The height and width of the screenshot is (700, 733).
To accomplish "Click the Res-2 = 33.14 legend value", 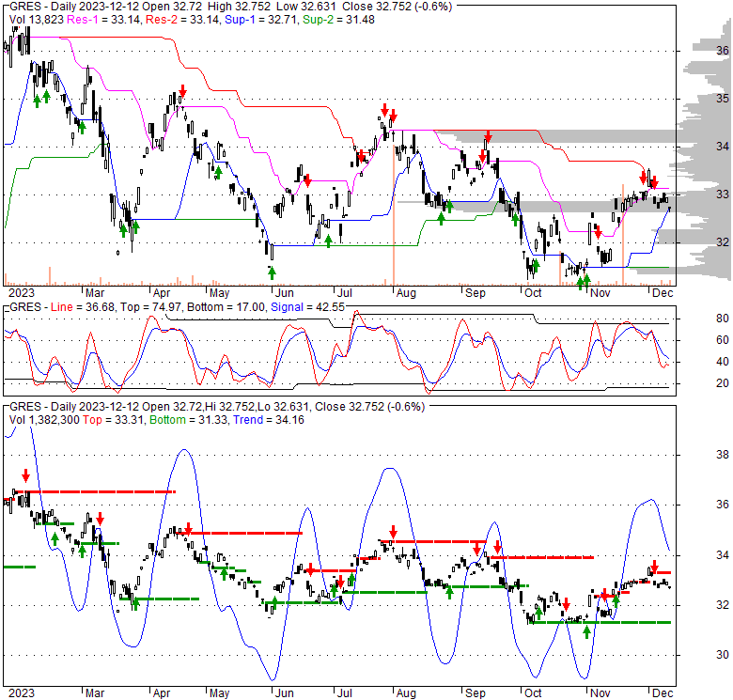I will tap(182, 20).
